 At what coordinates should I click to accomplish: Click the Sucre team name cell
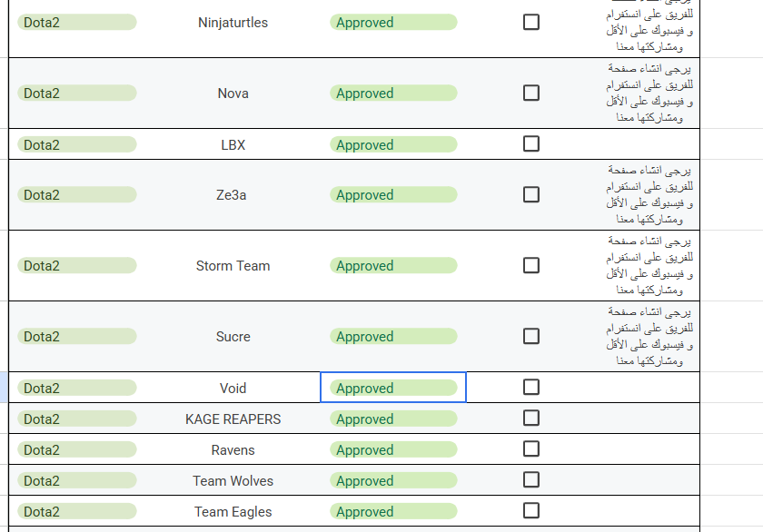[233, 337]
